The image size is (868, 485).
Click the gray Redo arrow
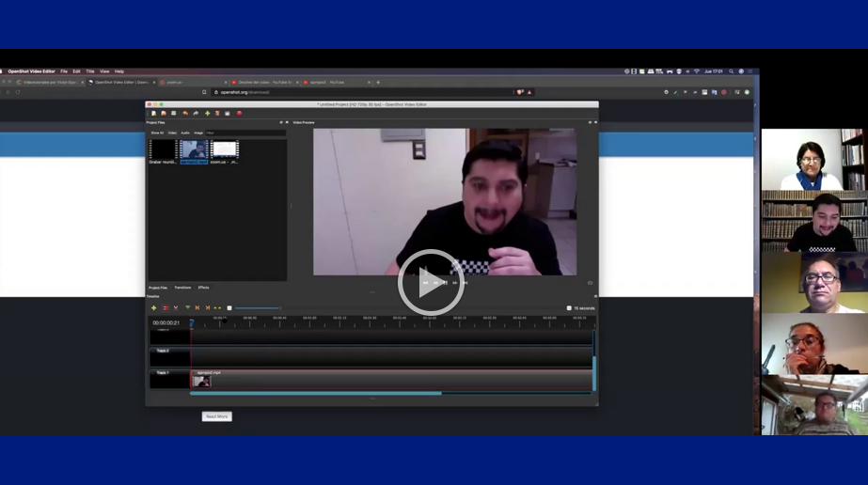point(196,114)
